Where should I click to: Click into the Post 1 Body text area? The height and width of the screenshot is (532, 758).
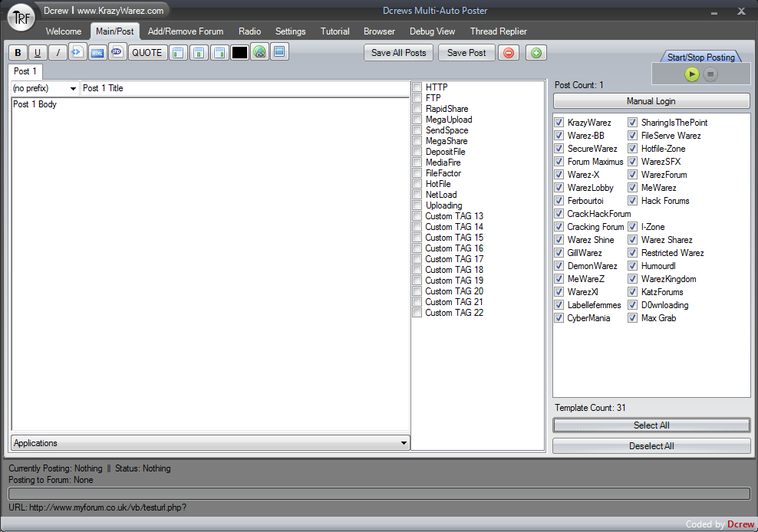(210, 264)
